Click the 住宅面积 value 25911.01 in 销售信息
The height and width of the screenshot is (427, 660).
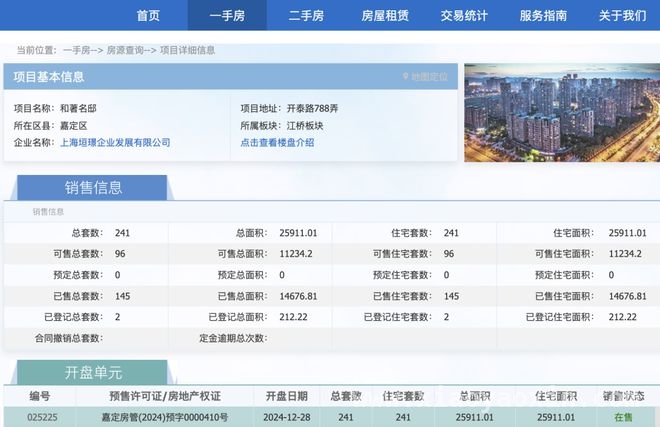pyautogui.click(x=627, y=233)
